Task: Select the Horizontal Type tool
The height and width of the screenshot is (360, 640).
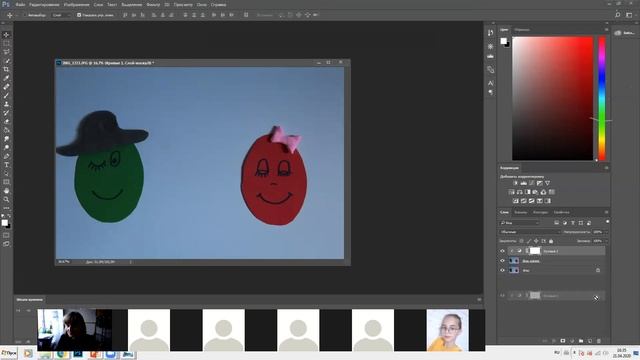Action: pos(6,165)
